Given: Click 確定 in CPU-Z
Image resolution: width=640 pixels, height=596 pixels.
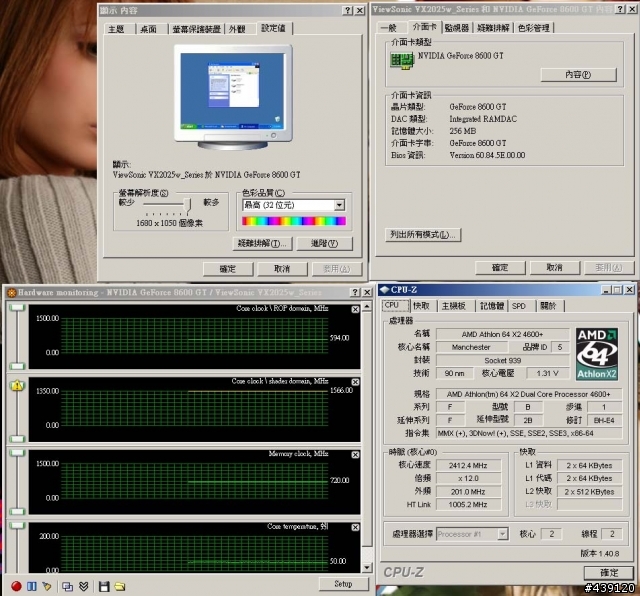Looking at the screenshot, I should (x=609, y=573).
